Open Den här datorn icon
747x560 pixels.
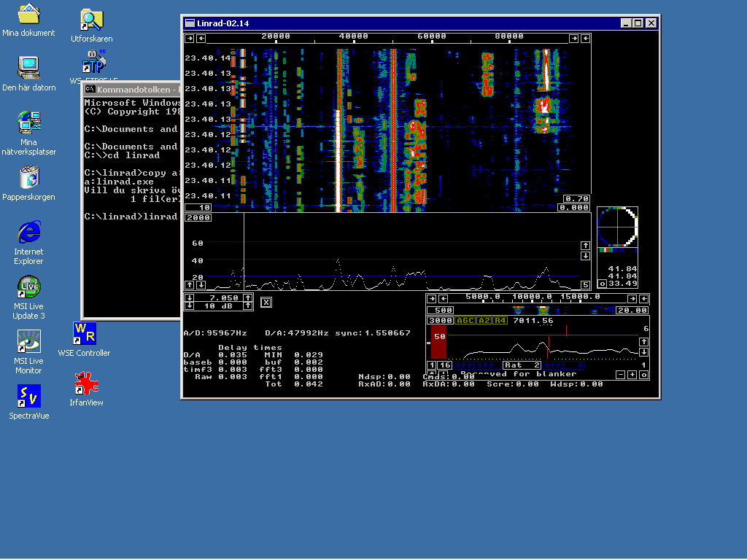click(x=28, y=74)
